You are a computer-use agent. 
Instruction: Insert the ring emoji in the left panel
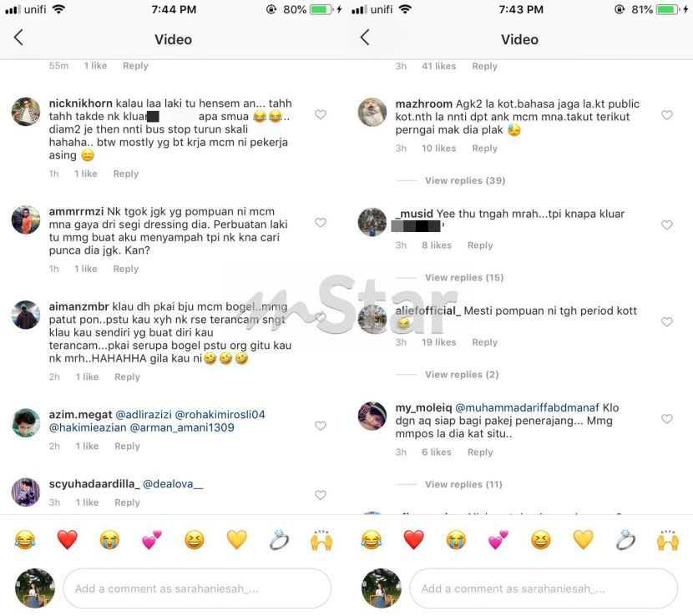279,539
